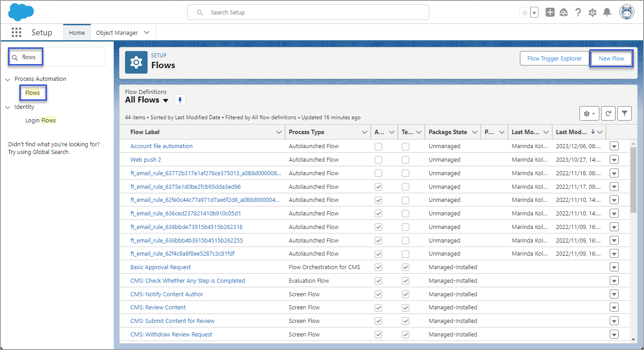Refresh the flows list
This screenshot has height=350, width=644.
click(x=608, y=114)
